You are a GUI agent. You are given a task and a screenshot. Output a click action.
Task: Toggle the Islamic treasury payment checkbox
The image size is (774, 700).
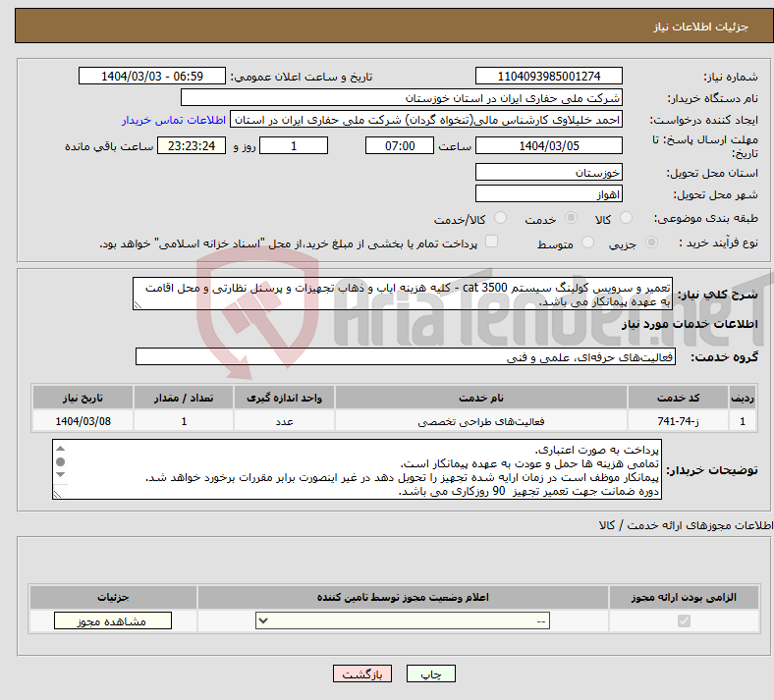click(x=491, y=242)
